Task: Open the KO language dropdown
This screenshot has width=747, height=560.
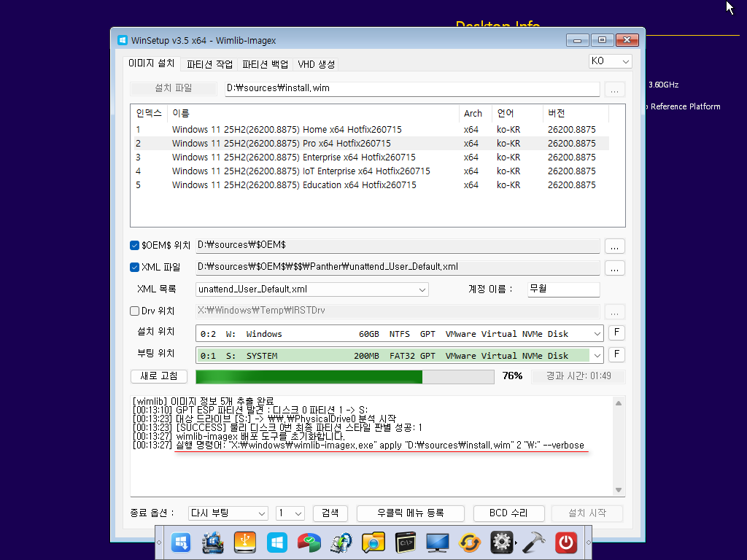Action: click(611, 61)
